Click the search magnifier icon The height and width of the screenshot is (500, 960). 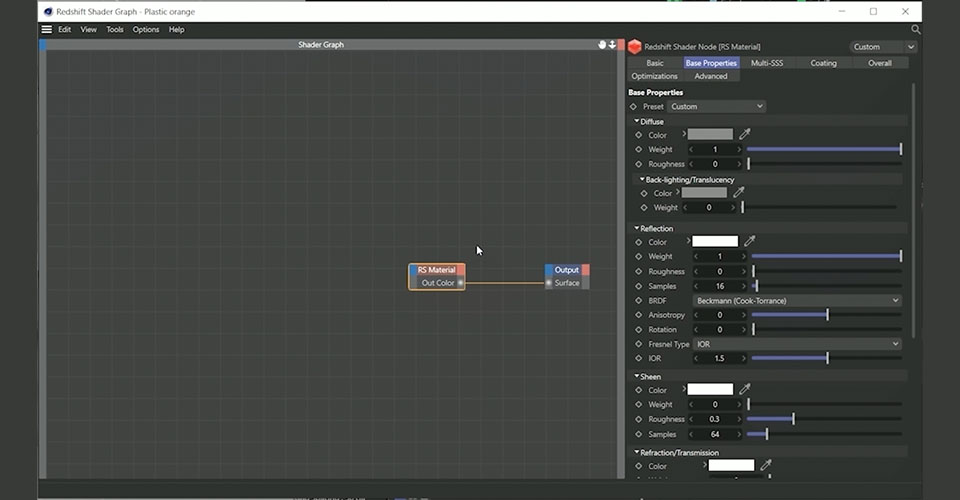[x=916, y=29]
